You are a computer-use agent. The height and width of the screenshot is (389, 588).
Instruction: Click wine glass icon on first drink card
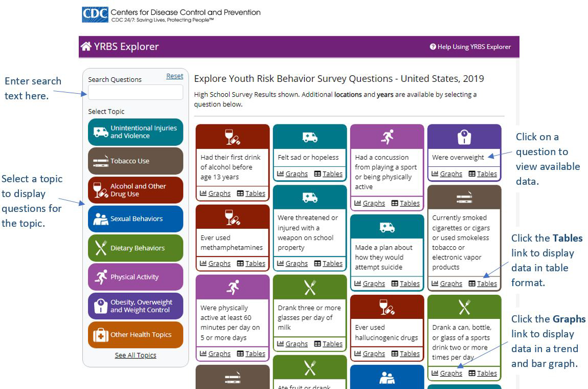point(232,137)
